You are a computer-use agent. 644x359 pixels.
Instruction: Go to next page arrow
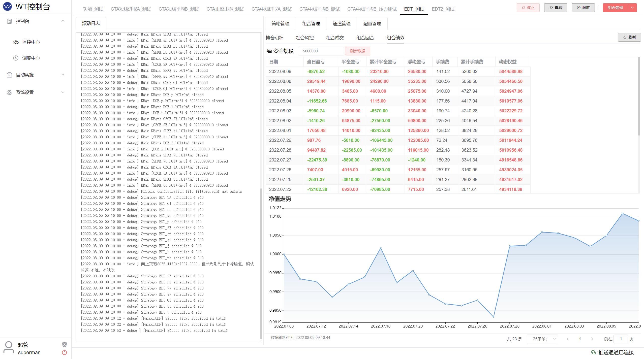pyautogui.click(x=592, y=339)
